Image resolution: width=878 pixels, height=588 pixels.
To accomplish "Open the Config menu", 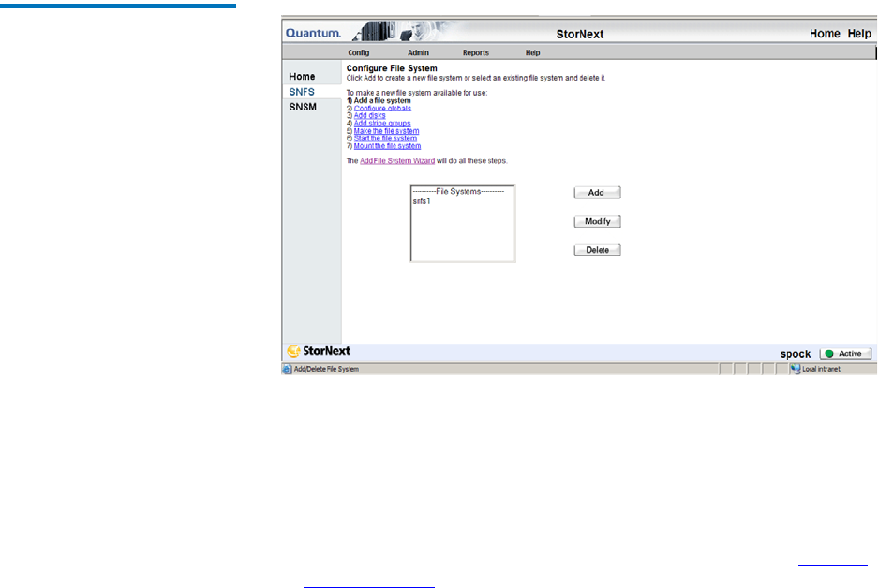I will [x=358, y=52].
